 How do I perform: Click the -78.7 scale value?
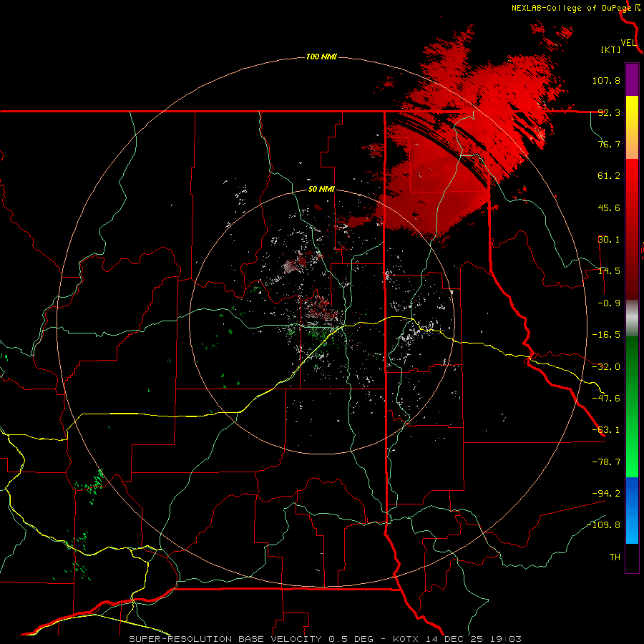(606, 462)
